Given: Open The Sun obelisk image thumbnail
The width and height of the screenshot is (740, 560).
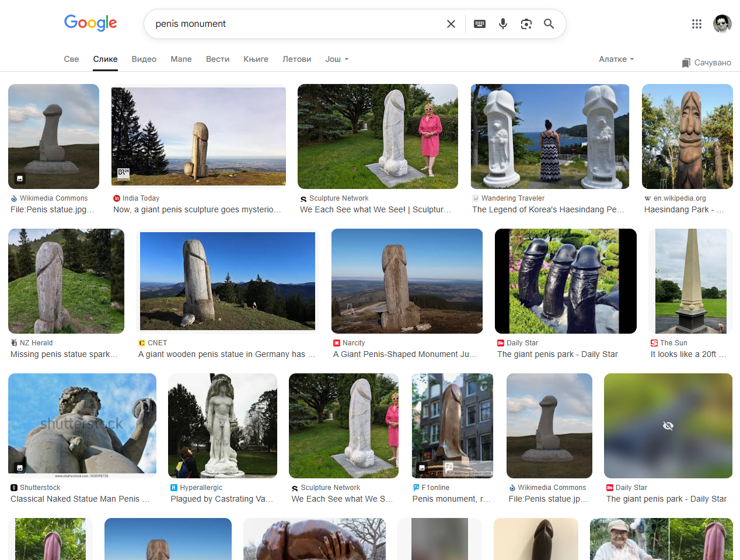Looking at the screenshot, I should [x=691, y=281].
